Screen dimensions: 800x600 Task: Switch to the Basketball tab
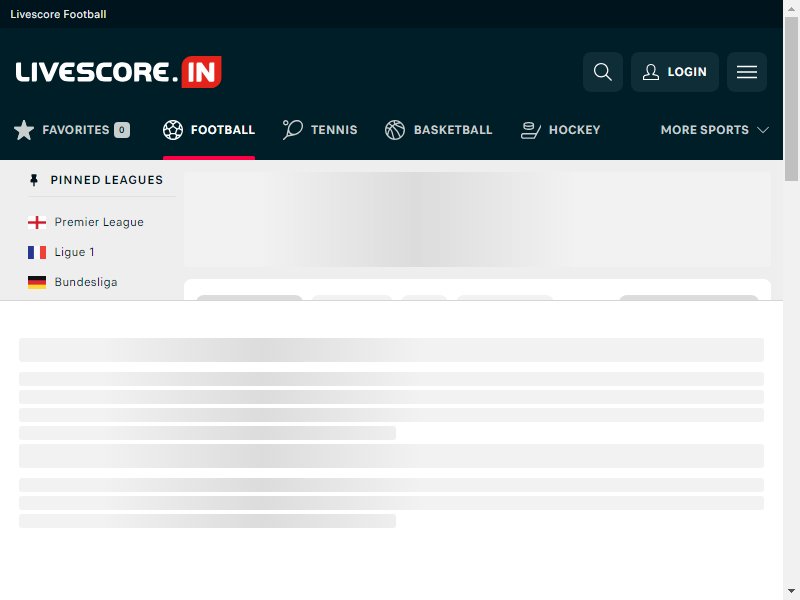pos(439,130)
